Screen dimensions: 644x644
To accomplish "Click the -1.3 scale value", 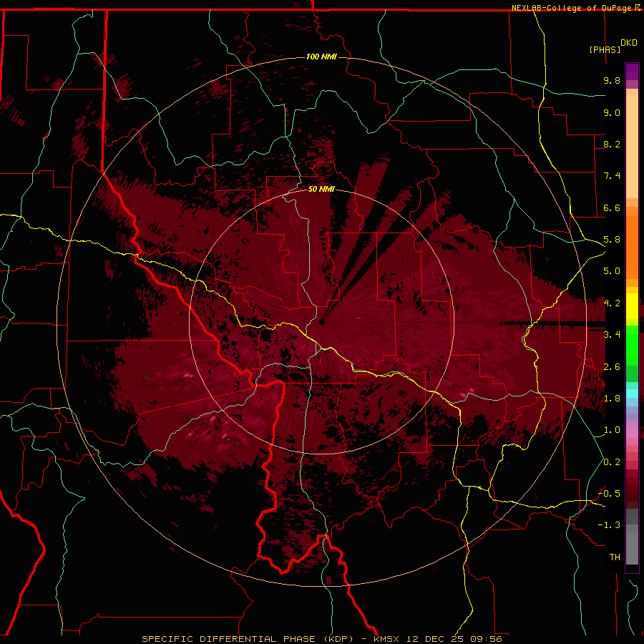I will 609,525.
